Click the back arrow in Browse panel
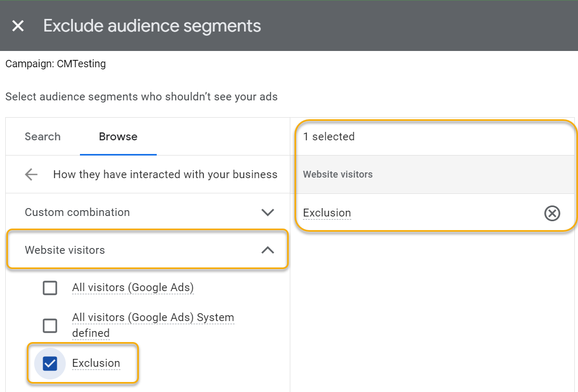Screen dimensions: 578x392 [x=31, y=174]
